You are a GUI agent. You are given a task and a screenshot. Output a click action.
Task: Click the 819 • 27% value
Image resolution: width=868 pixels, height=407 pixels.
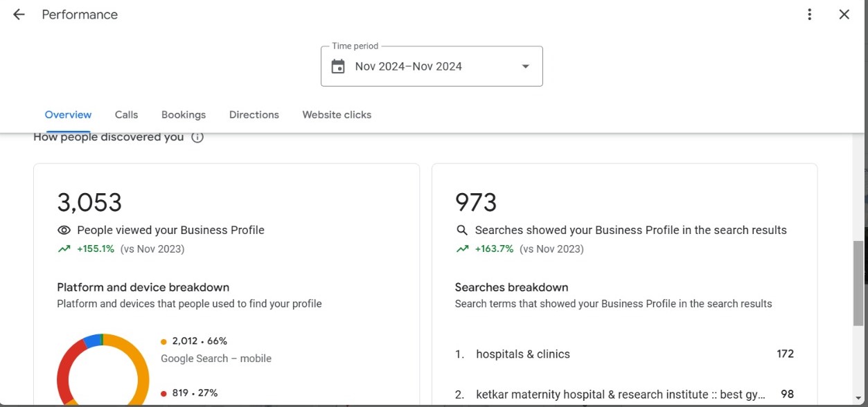[x=195, y=393]
